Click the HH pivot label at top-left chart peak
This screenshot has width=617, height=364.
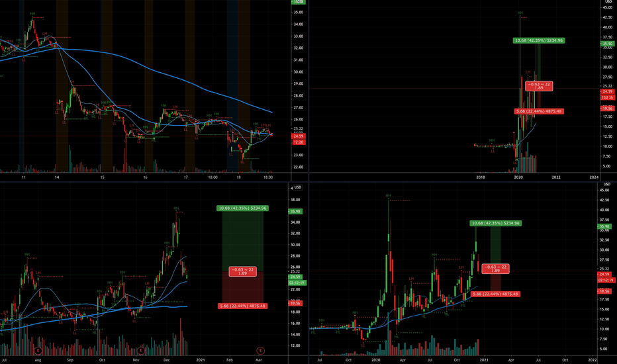[32, 14]
